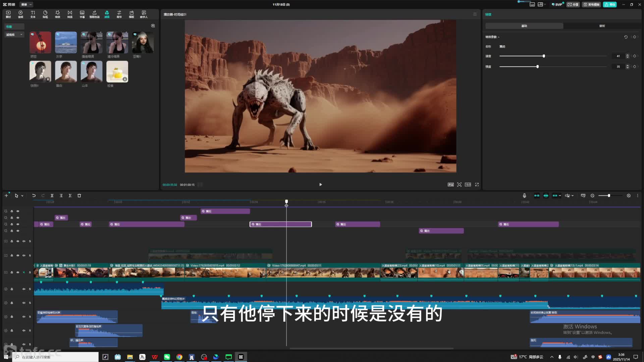Click the microphone record voiceover icon
The height and width of the screenshot is (362, 644).
click(x=524, y=195)
